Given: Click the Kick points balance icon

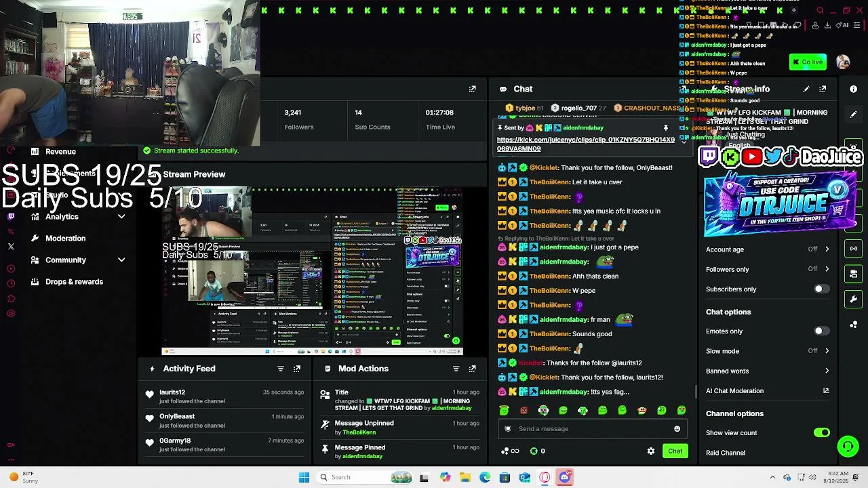Looking at the screenshot, I should [x=534, y=451].
